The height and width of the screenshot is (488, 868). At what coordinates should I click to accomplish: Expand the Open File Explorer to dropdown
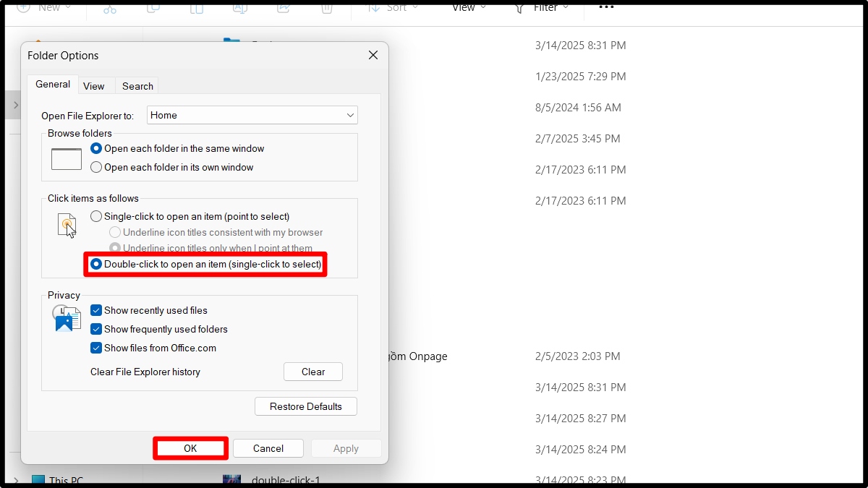(x=252, y=115)
